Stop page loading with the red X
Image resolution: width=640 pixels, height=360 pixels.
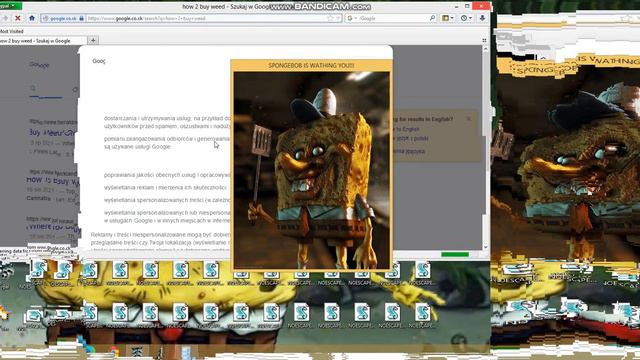click(18, 18)
